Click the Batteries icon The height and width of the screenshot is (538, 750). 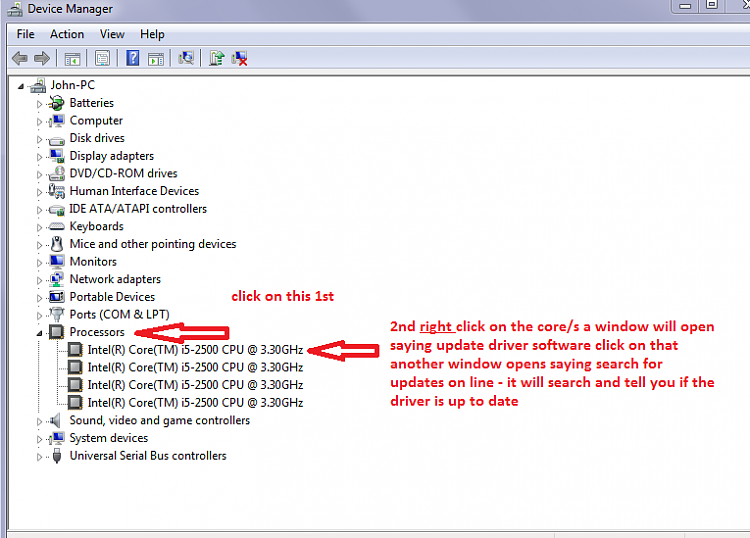(x=56, y=103)
